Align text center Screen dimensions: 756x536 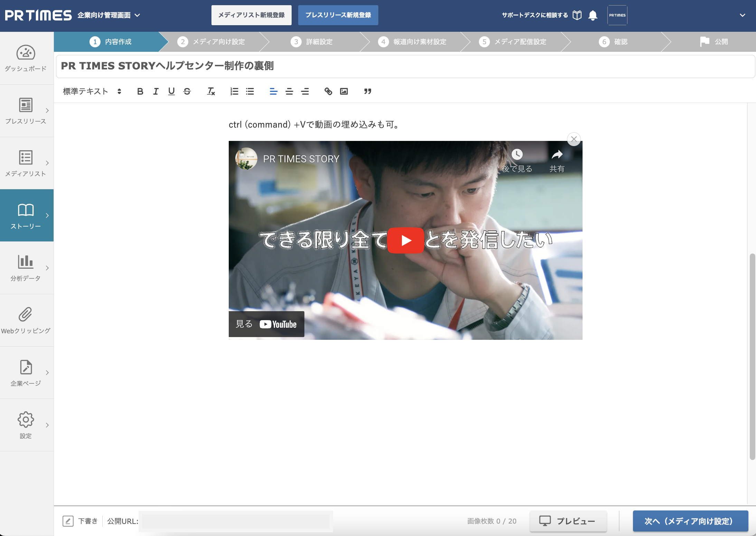[289, 92]
